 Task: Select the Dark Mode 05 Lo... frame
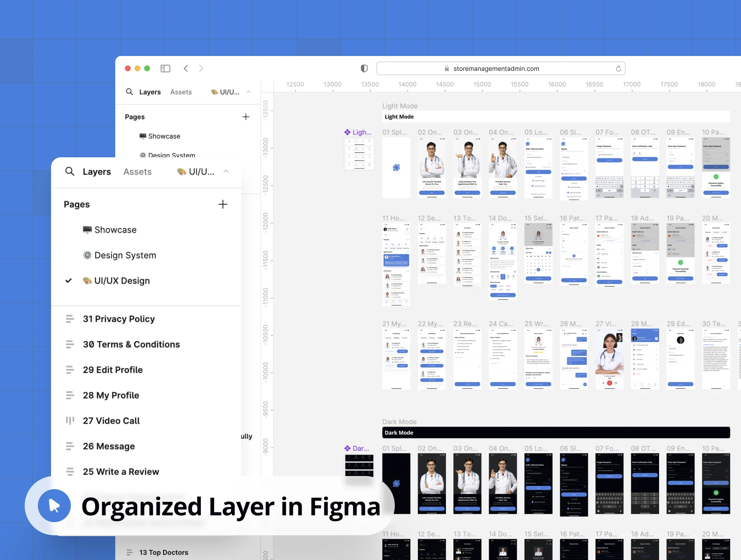point(538,484)
